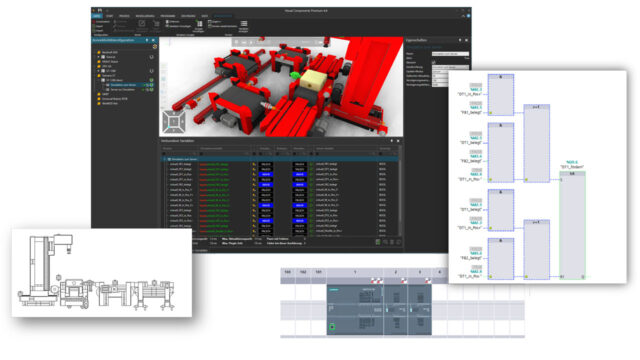Pin the Eigenschaften properties panel
Image resolution: width=640 pixels, height=360 pixels.
(x=460, y=40)
